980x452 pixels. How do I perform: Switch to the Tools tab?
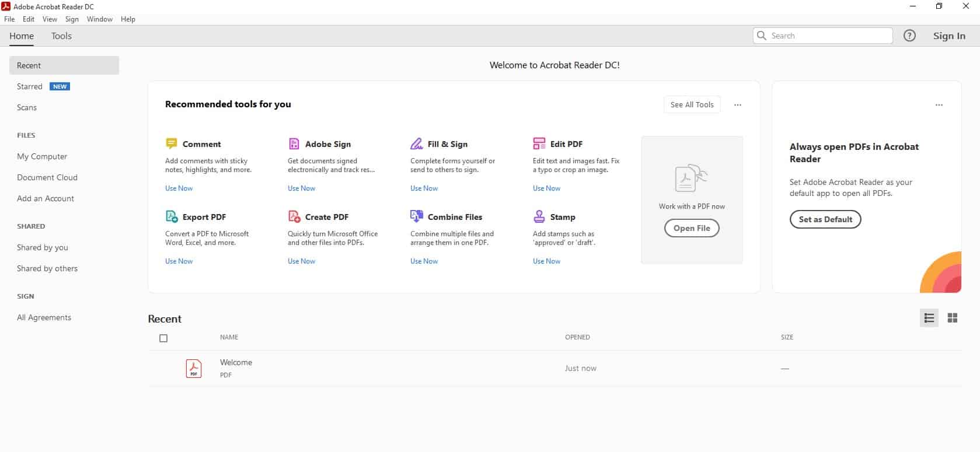coord(61,36)
